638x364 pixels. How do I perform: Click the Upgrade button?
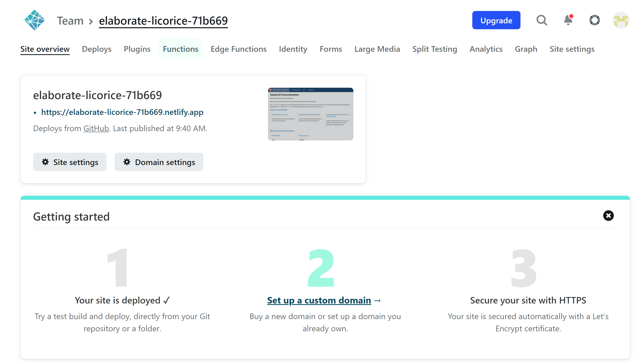coord(496,20)
